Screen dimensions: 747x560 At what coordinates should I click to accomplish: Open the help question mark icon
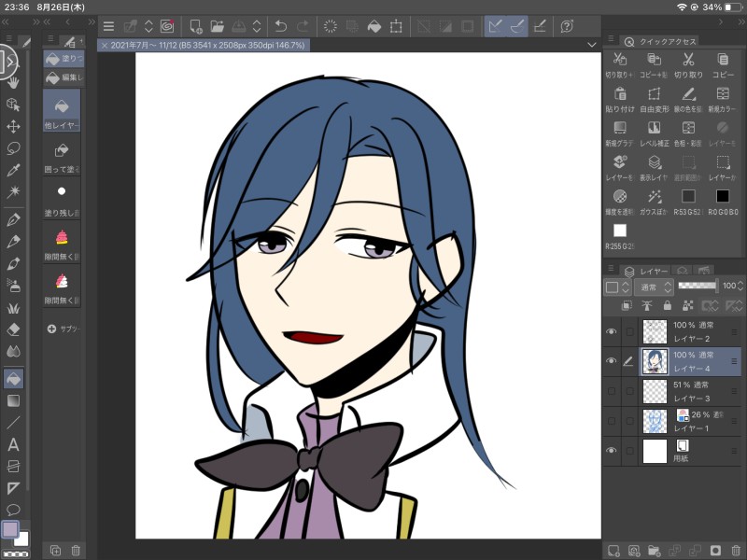coord(567,26)
